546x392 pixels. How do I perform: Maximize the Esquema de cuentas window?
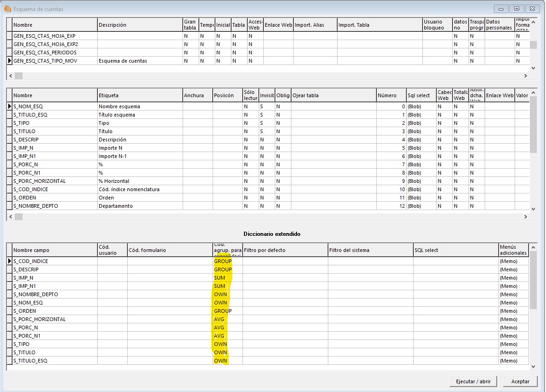pyautogui.click(x=516, y=9)
